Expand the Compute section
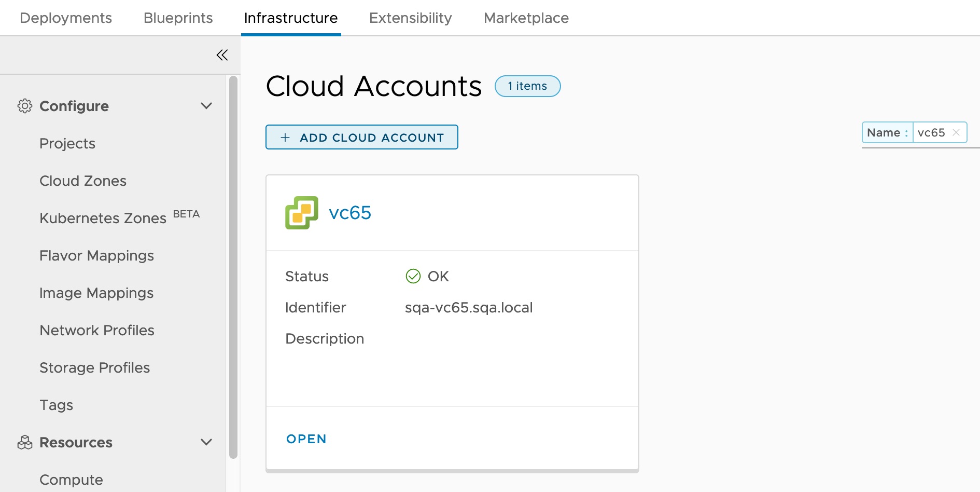This screenshot has height=492, width=980. (x=71, y=480)
